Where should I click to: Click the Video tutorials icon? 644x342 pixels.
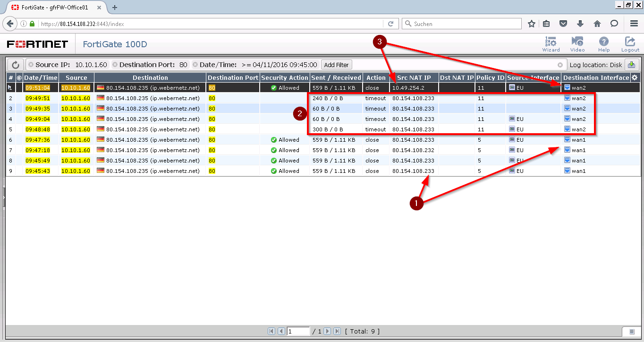coord(577,44)
